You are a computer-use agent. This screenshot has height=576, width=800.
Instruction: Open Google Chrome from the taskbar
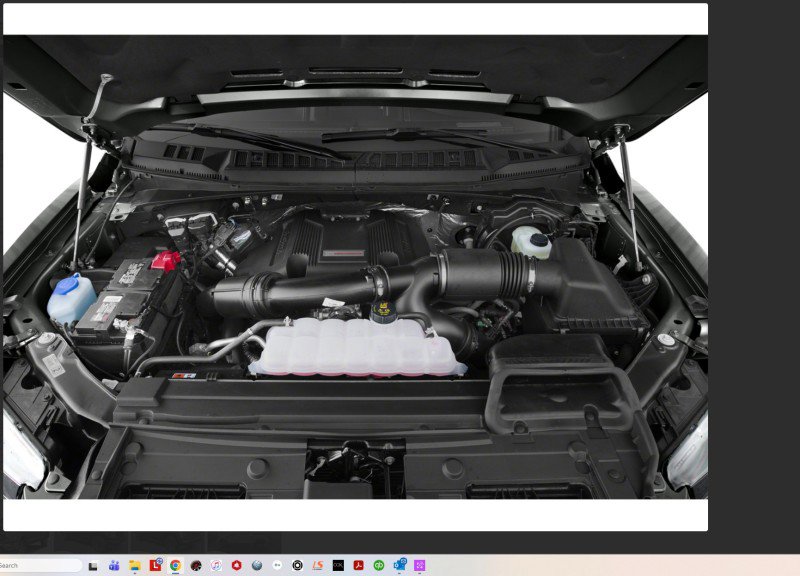click(176, 565)
